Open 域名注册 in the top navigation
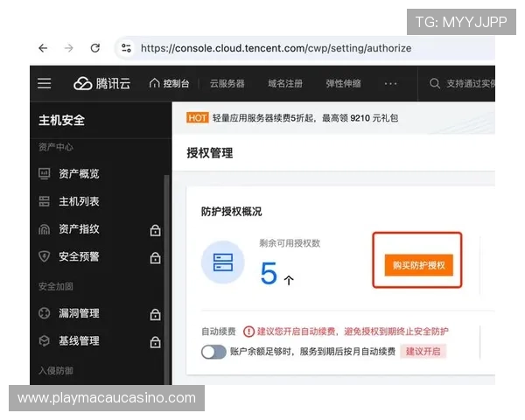The height and width of the screenshot is (420, 525). point(285,83)
